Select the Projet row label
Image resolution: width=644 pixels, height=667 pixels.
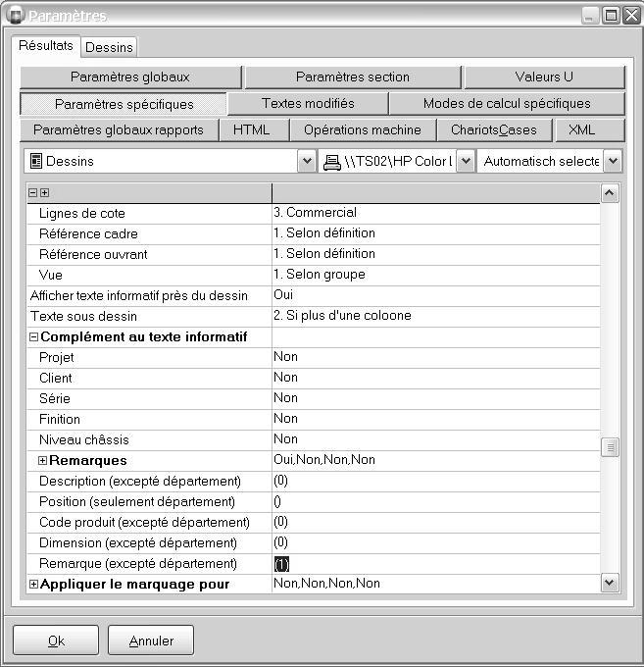pos(57,358)
